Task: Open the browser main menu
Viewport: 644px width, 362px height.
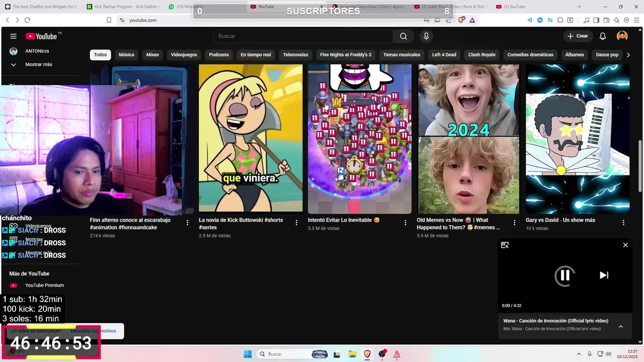Action: tap(636, 20)
